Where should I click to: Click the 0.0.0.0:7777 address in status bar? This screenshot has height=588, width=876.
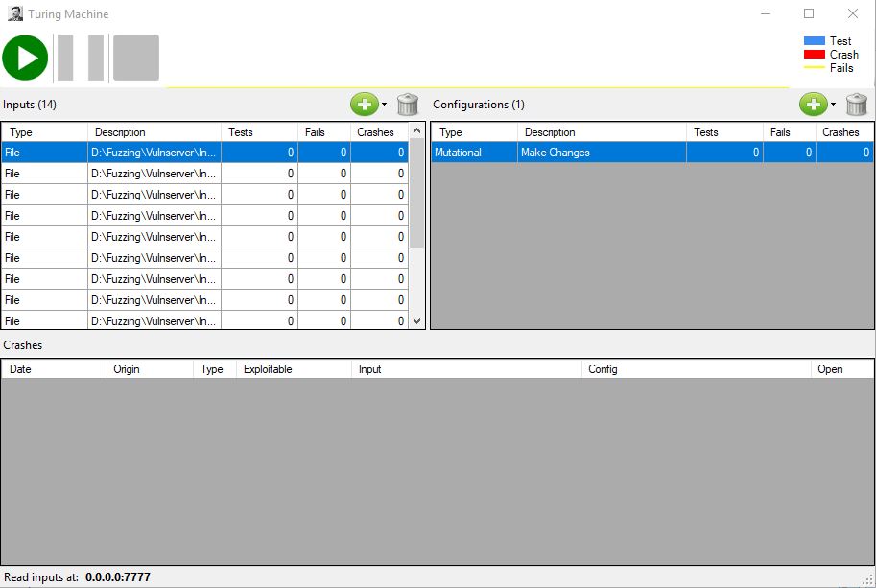[x=118, y=577]
